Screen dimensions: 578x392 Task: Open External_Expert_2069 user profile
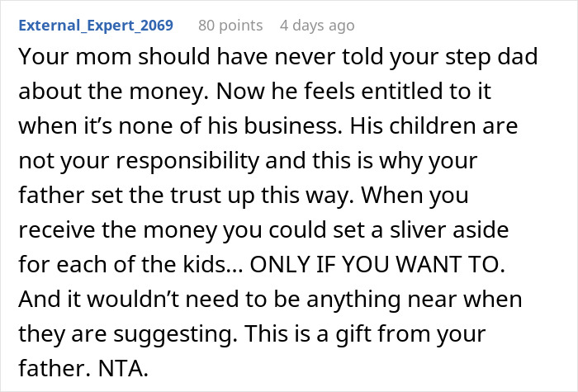(96, 26)
